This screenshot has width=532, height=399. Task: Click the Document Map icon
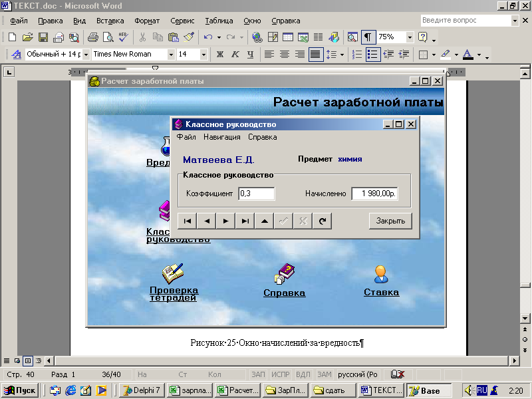[x=352, y=37]
